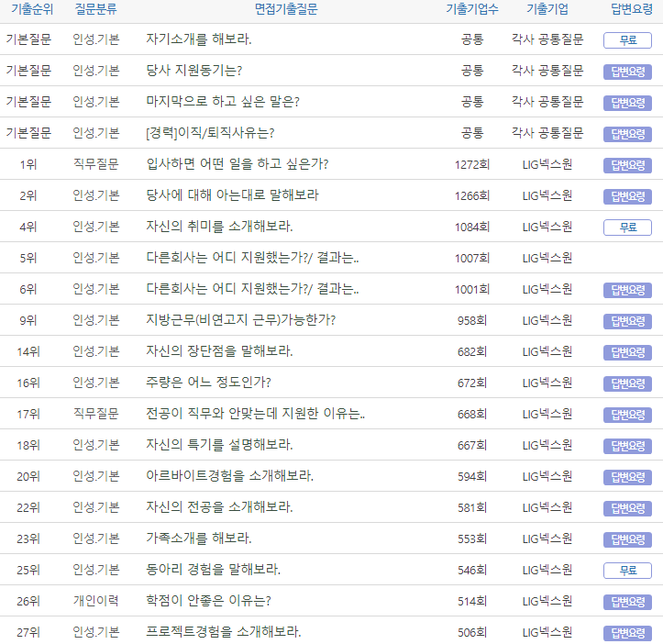Click the 무료 button for 동아리 경험을 말해보라

coord(627,571)
